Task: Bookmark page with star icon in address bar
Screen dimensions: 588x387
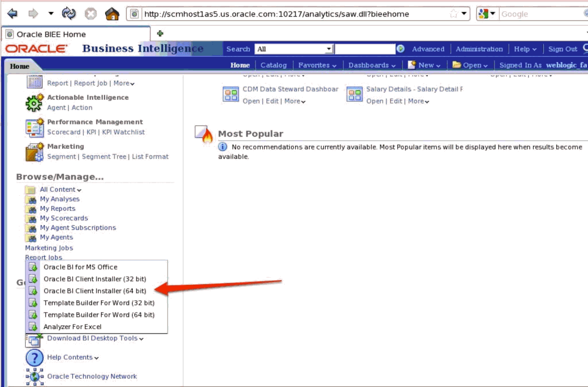Action: coord(454,14)
